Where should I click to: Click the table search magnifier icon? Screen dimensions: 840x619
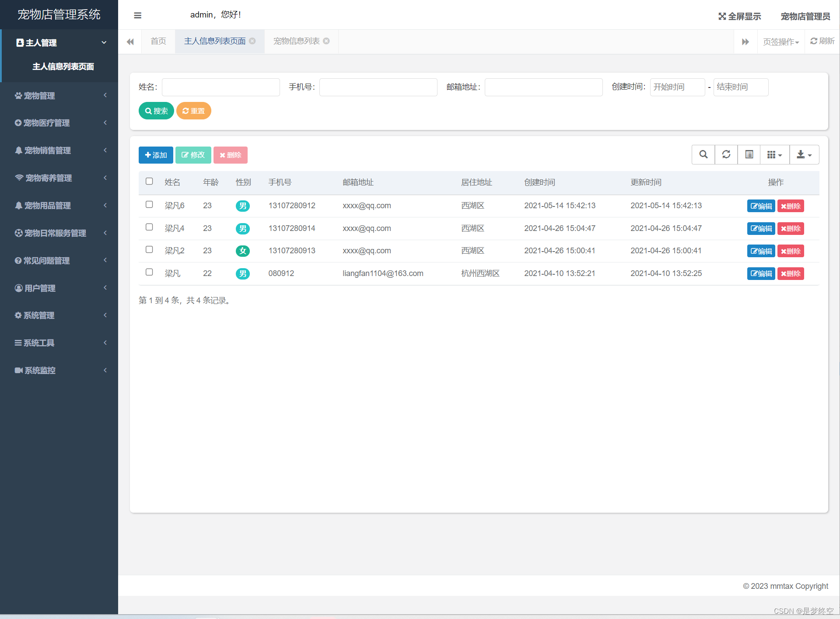703,154
